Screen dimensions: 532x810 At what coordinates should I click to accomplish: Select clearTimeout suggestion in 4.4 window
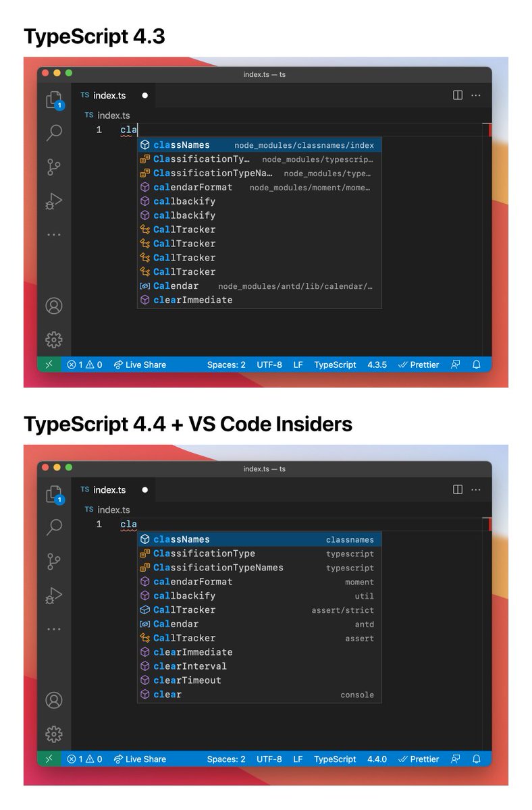pos(259,680)
